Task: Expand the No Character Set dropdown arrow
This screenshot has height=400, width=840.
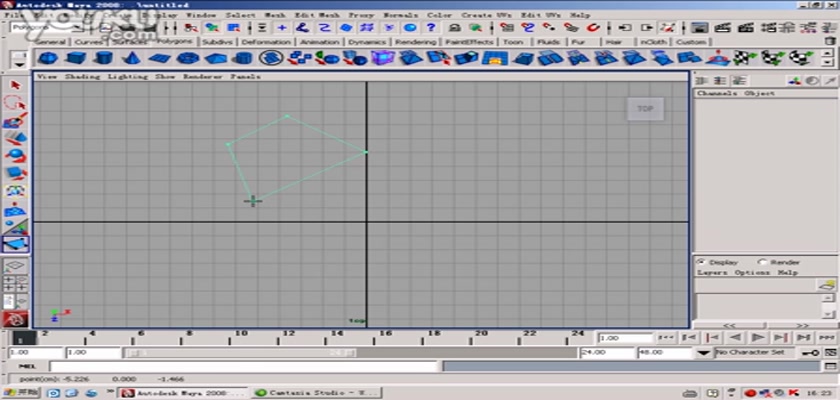Action: [706, 353]
